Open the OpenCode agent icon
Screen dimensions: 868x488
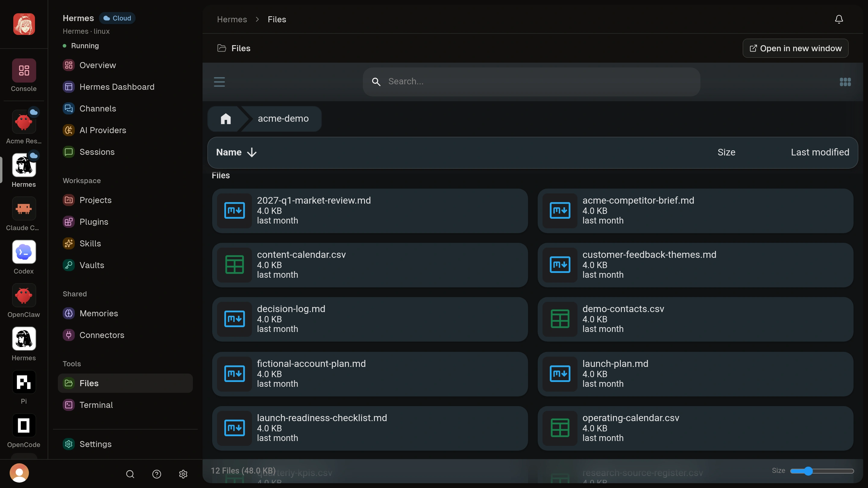pyautogui.click(x=24, y=425)
